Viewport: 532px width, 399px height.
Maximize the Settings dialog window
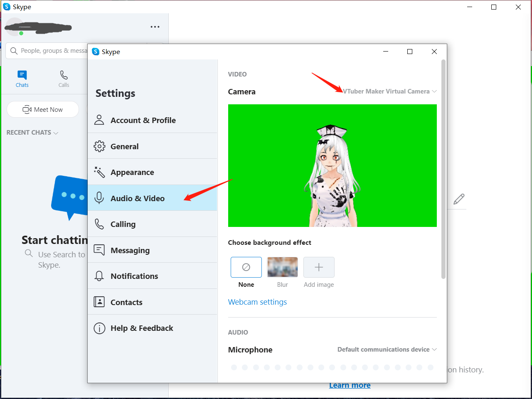[x=410, y=52]
